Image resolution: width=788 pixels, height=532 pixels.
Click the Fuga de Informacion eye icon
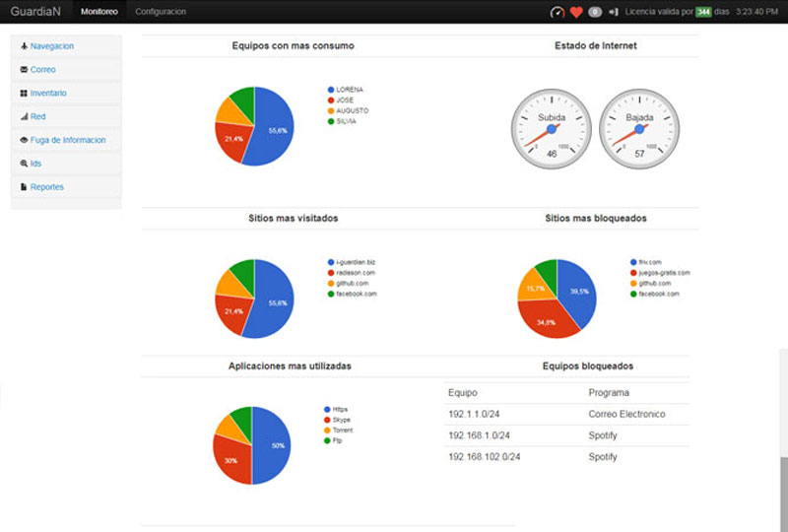(24, 140)
